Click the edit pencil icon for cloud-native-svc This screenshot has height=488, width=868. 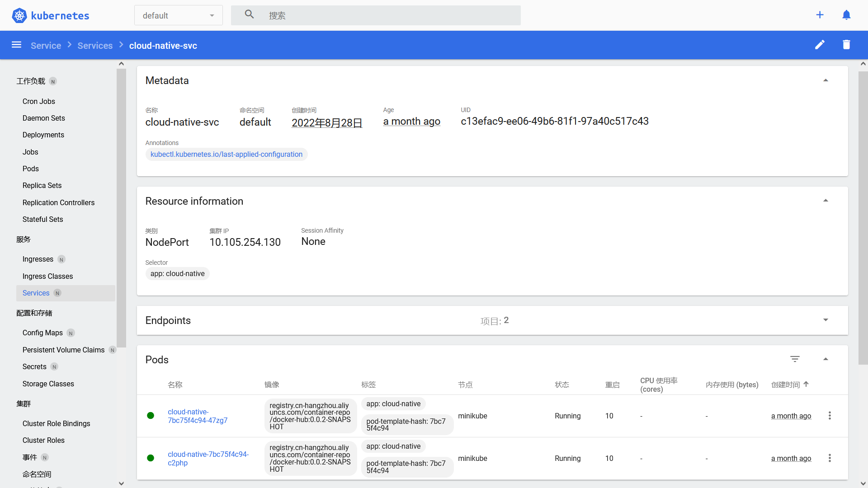(820, 45)
